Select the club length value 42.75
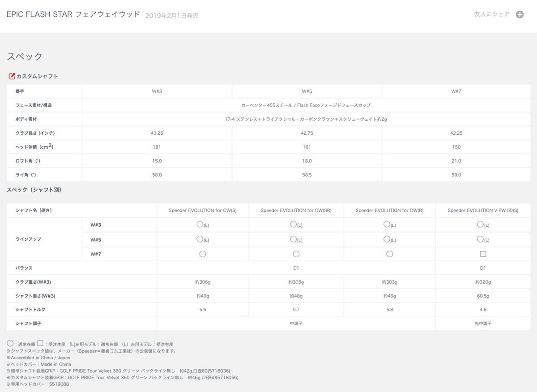537x392 pixels. pyautogui.click(x=307, y=133)
